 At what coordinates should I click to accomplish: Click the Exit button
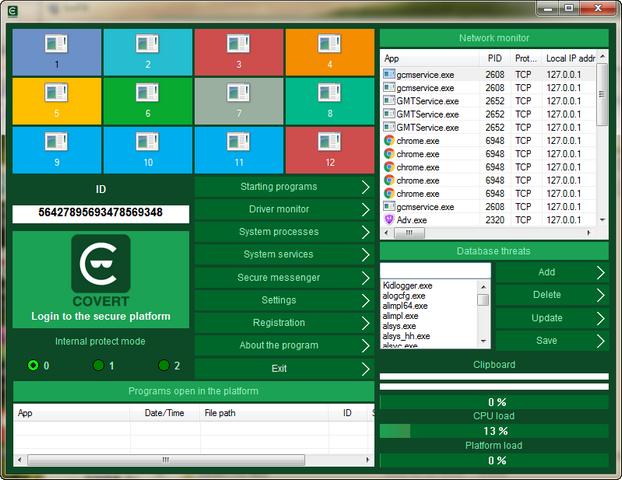(x=284, y=369)
